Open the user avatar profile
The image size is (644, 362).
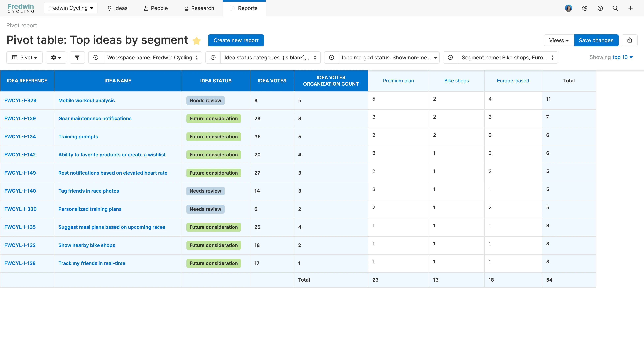(x=568, y=8)
